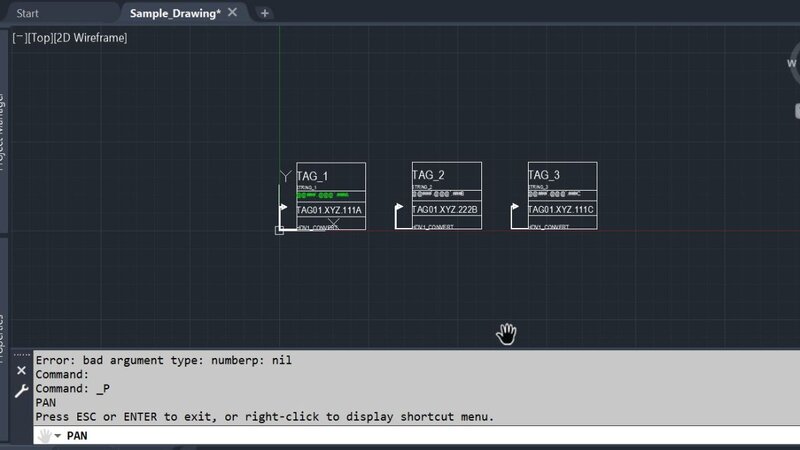The image size is (800, 450).
Task: Click the TAG_1 block title
Action: 312,176
